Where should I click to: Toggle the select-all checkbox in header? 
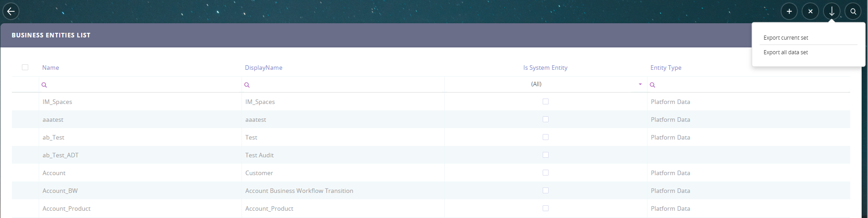coord(25,67)
